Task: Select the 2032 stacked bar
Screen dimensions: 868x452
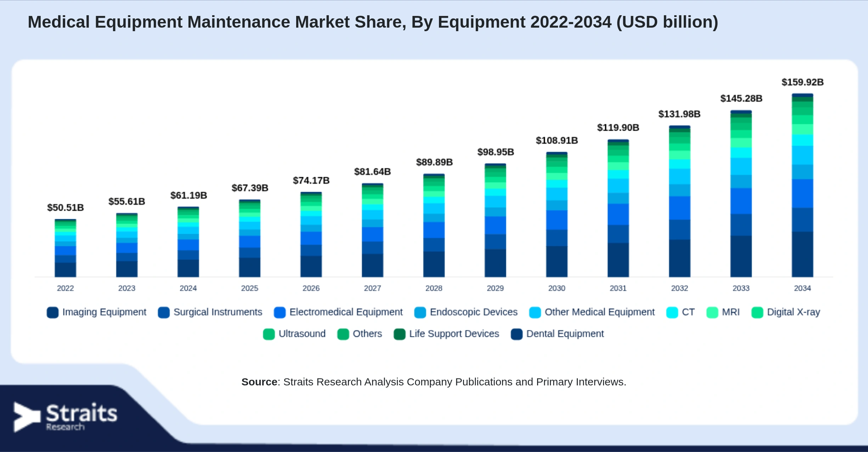Action: (680, 201)
